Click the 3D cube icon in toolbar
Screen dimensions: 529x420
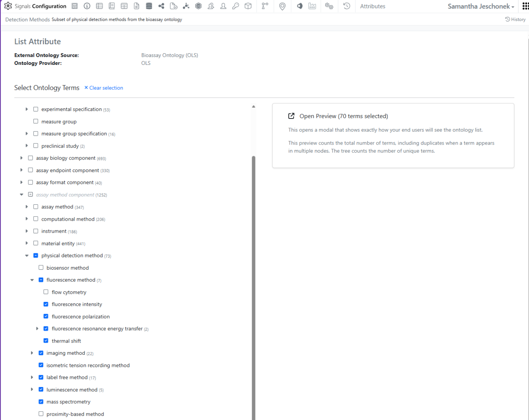click(248, 6)
